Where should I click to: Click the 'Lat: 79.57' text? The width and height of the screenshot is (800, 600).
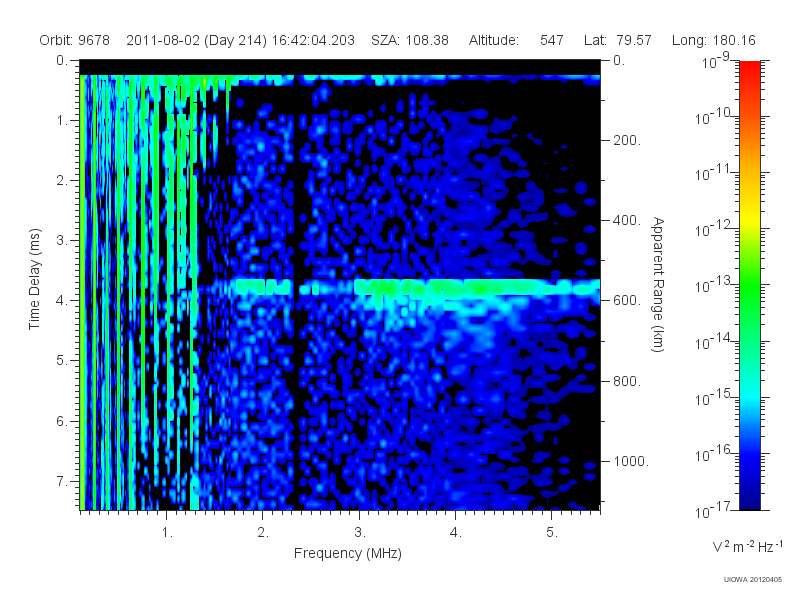point(618,40)
